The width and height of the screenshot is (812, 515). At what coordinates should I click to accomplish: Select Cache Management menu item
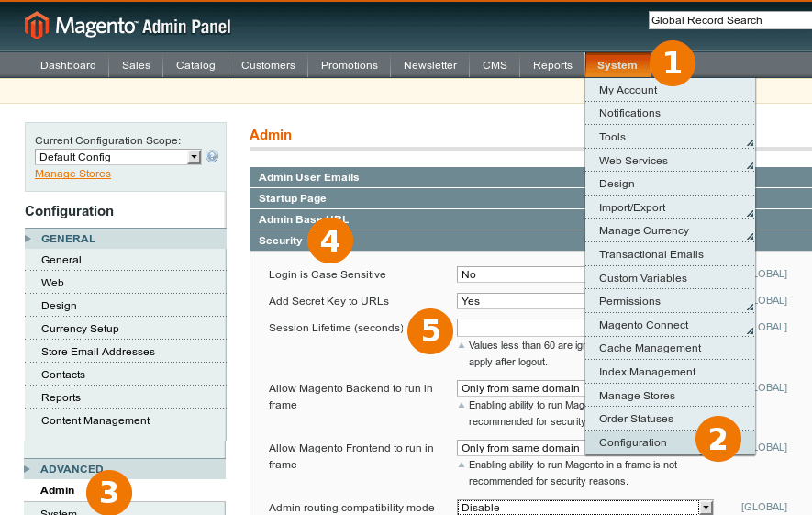pyautogui.click(x=670, y=349)
